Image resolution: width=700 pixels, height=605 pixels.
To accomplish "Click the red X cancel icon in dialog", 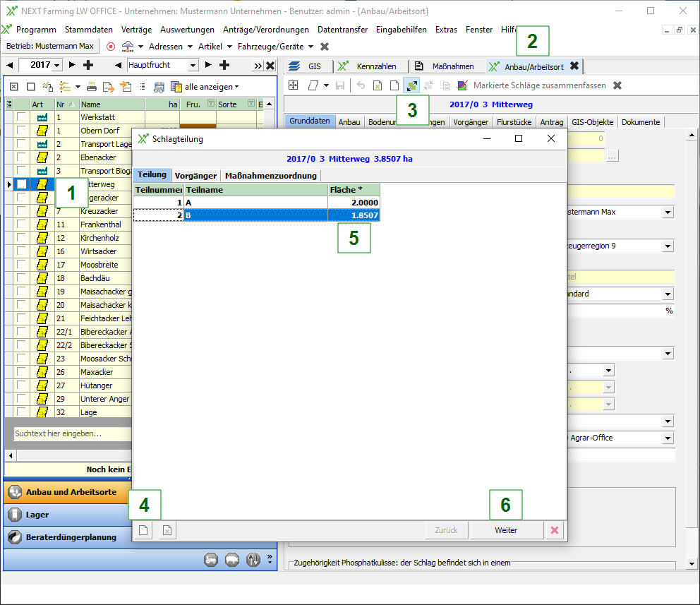I will click(555, 530).
